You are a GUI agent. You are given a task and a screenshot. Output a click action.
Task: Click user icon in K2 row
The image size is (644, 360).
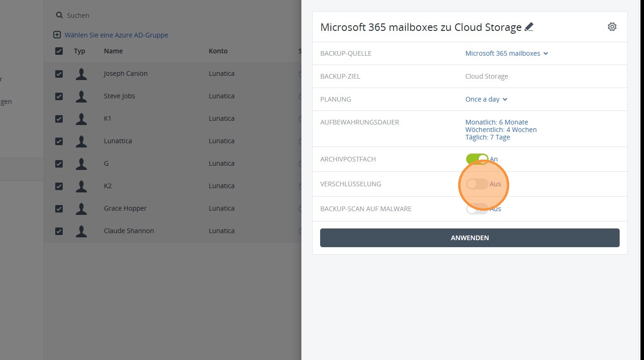click(81, 186)
